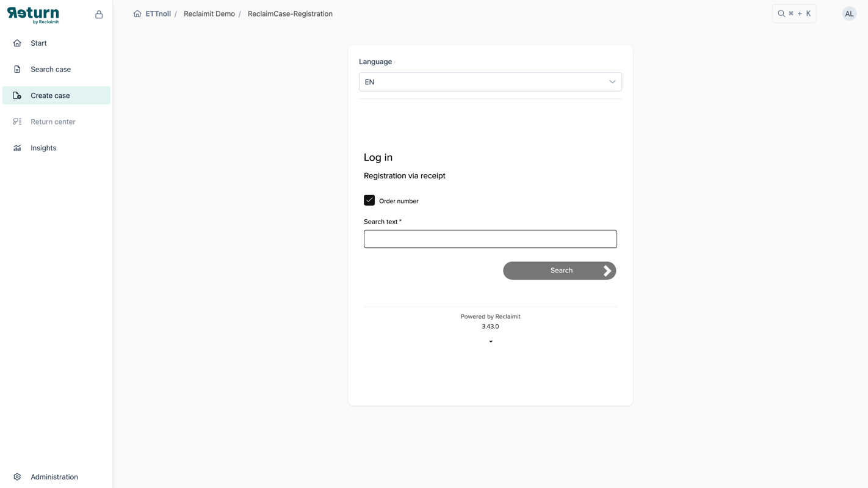
Task: Click the Reclaimit Demo breadcrumb
Action: tap(209, 13)
